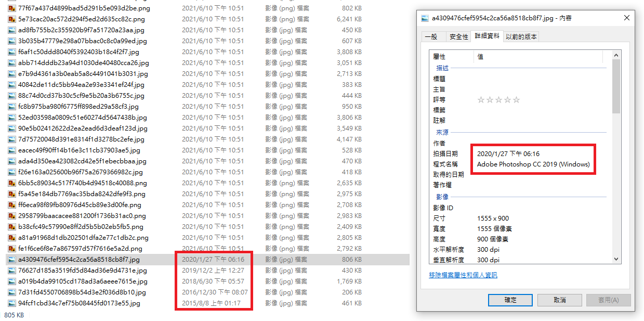644x321 pixels.
Task: Click the title bar icon of the 內容 dialog
Action: click(425, 18)
